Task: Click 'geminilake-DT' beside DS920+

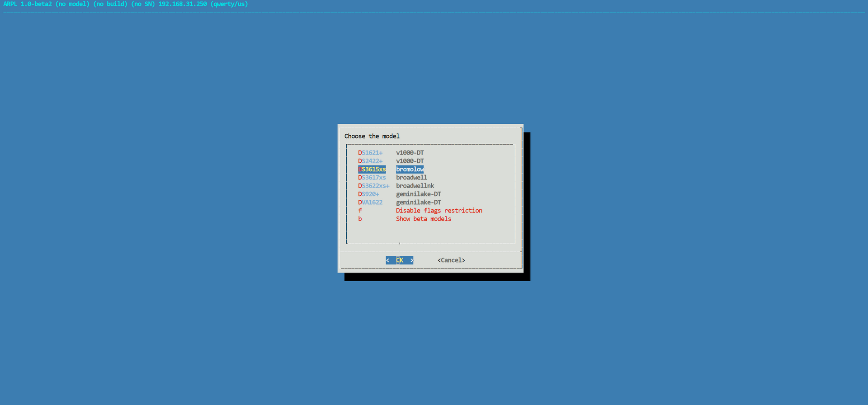Action: [419, 194]
